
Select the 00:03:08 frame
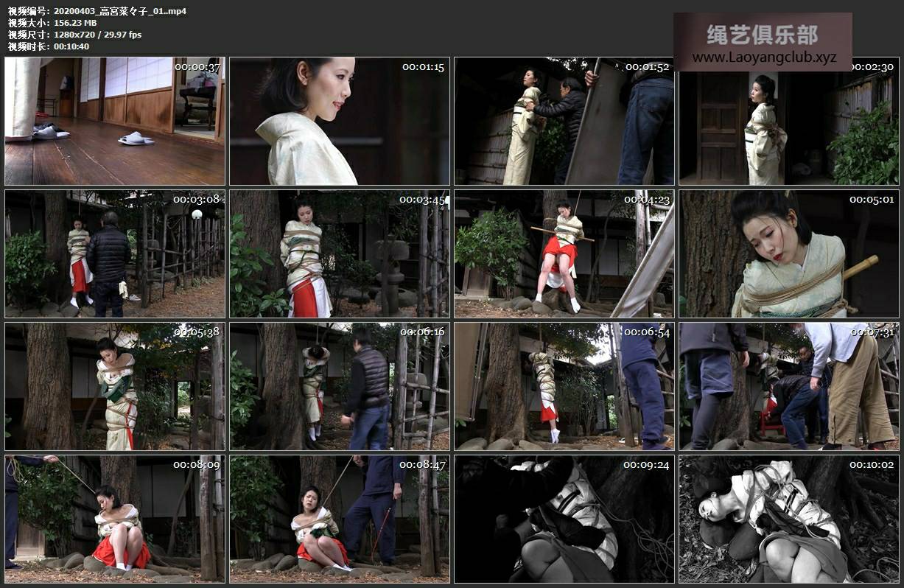[115, 253]
